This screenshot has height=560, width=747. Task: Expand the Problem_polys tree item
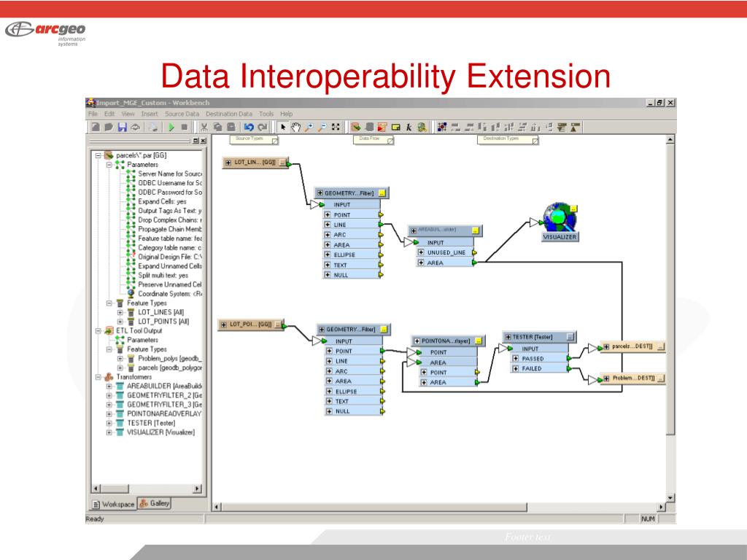(120, 359)
